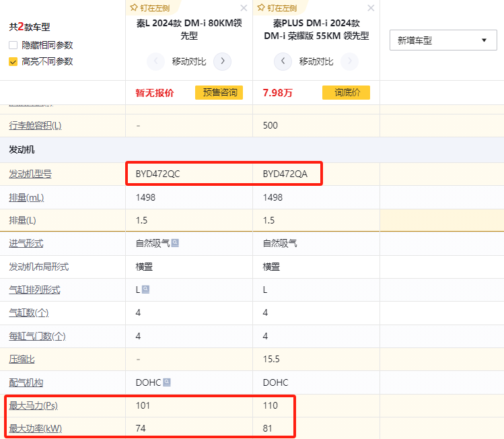This screenshot has width=504, height=439.
Task: Open 气缸排列形式 parameter link
Action: (34, 290)
